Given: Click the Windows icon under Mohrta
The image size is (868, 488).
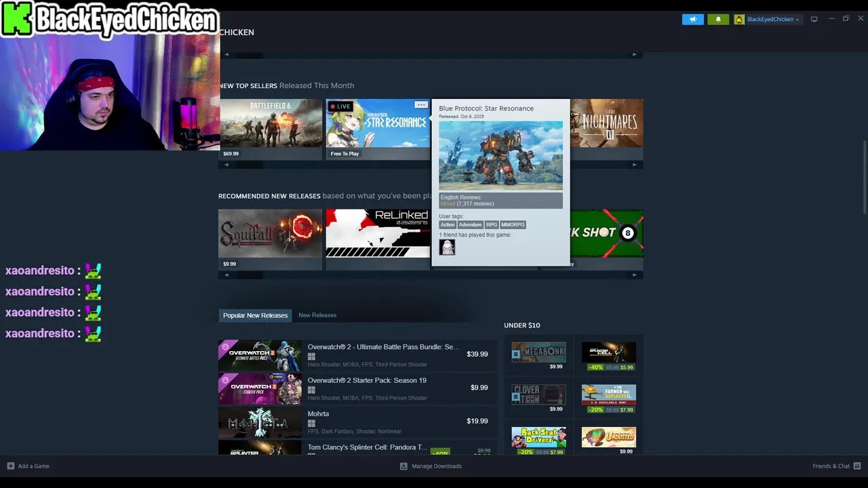Looking at the screenshot, I should coord(311,424).
